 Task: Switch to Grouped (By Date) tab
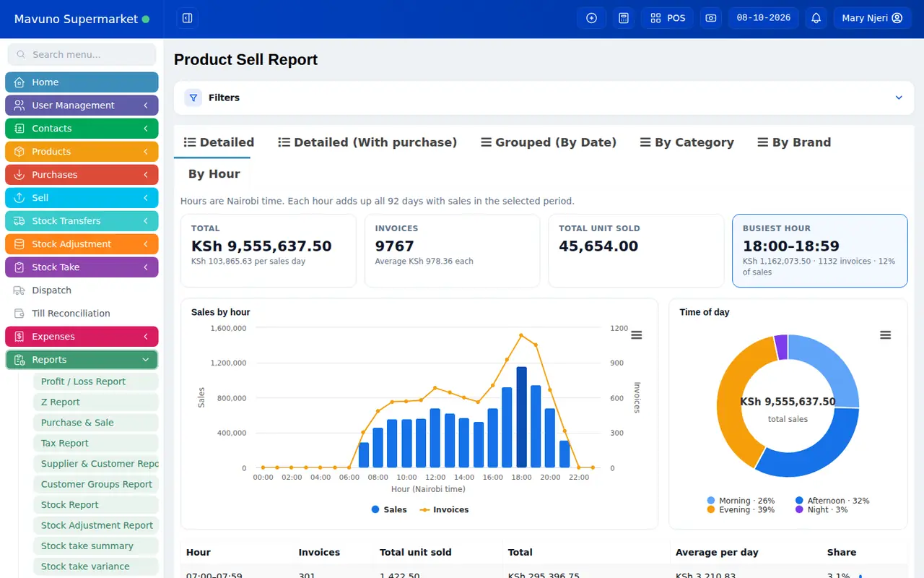[x=549, y=142]
